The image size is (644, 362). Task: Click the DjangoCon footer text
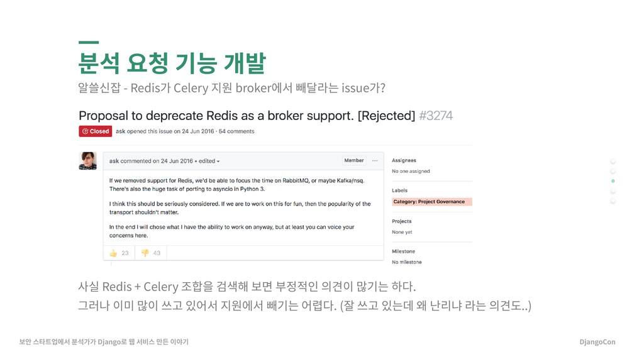[597, 342]
